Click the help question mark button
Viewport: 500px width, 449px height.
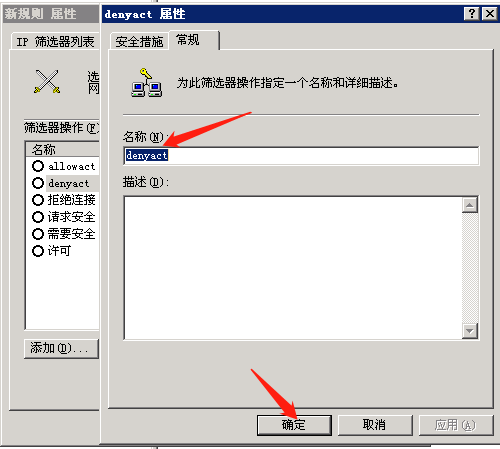coord(472,14)
